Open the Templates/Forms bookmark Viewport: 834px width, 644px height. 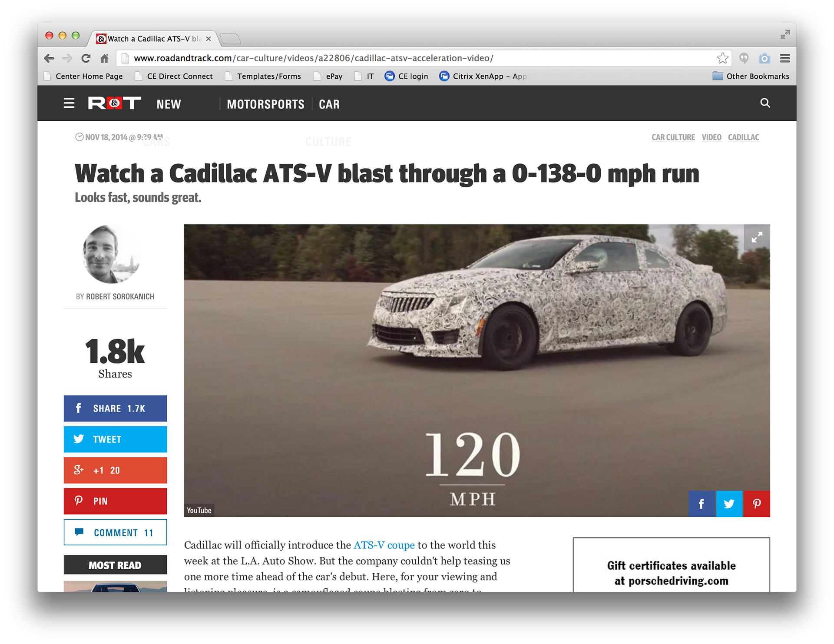pos(263,76)
